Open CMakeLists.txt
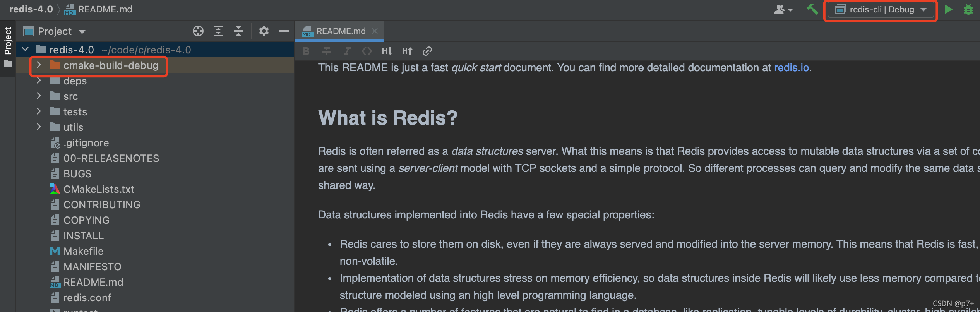The width and height of the screenshot is (980, 312). pyautogui.click(x=99, y=189)
